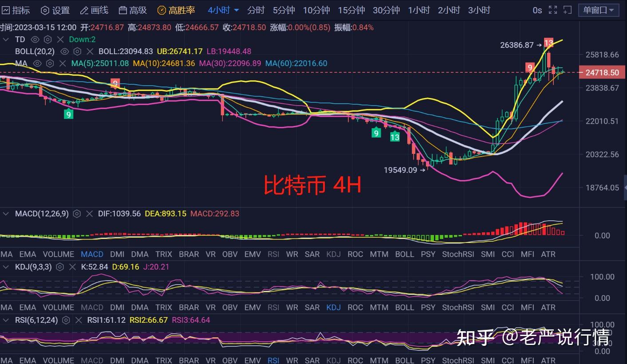Open the 4小时 timeframe dropdown
The width and height of the screenshot is (627, 364).
tap(223, 9)
